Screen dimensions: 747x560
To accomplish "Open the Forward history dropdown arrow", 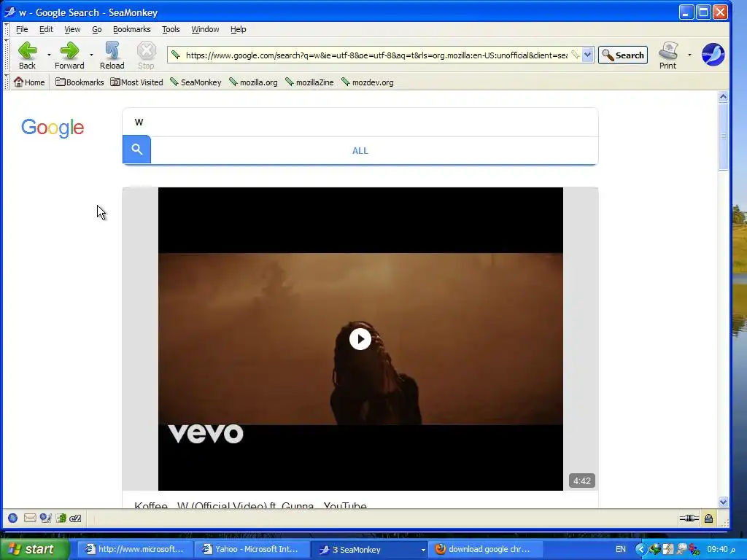I will point(91,55).
